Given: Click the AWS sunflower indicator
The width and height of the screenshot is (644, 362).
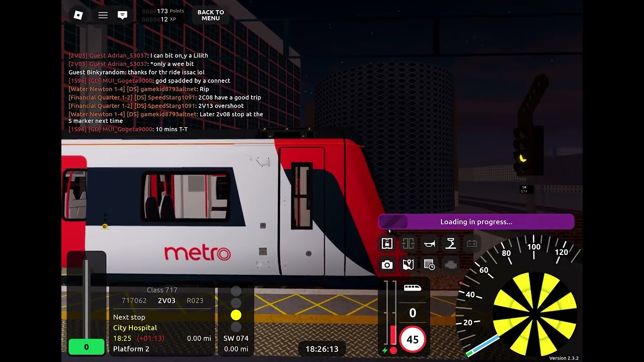Looking at the screenshot, I should (x=535, y=314).
